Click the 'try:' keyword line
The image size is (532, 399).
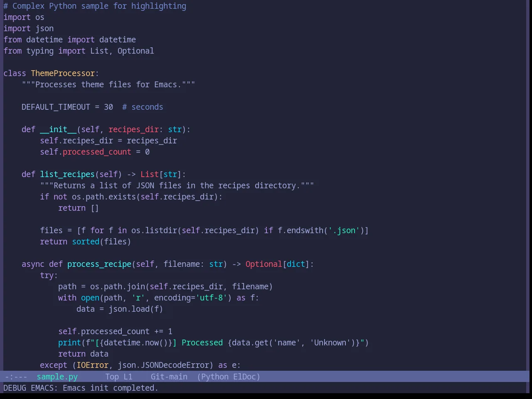point(49,275)
